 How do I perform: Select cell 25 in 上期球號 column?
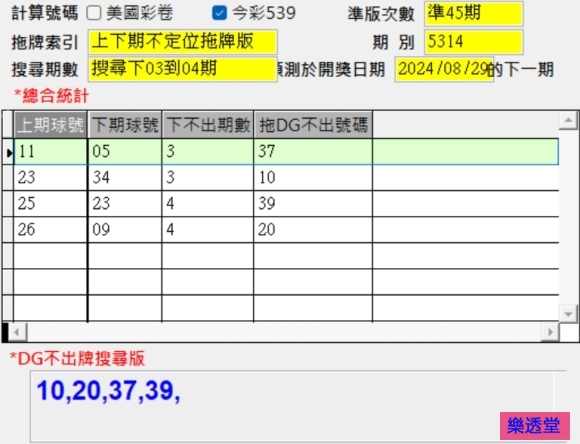(51, 204)
